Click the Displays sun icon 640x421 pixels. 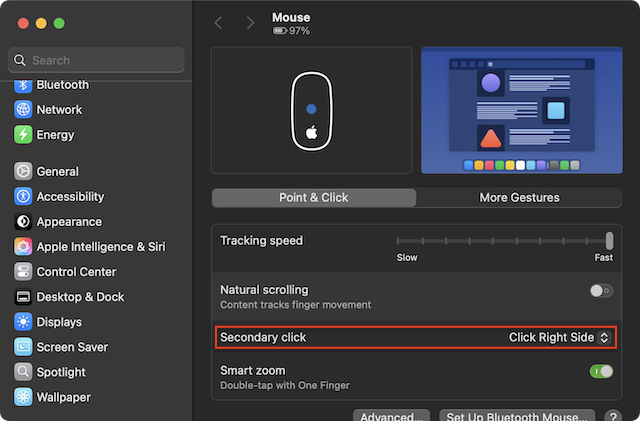click(23, 322)
